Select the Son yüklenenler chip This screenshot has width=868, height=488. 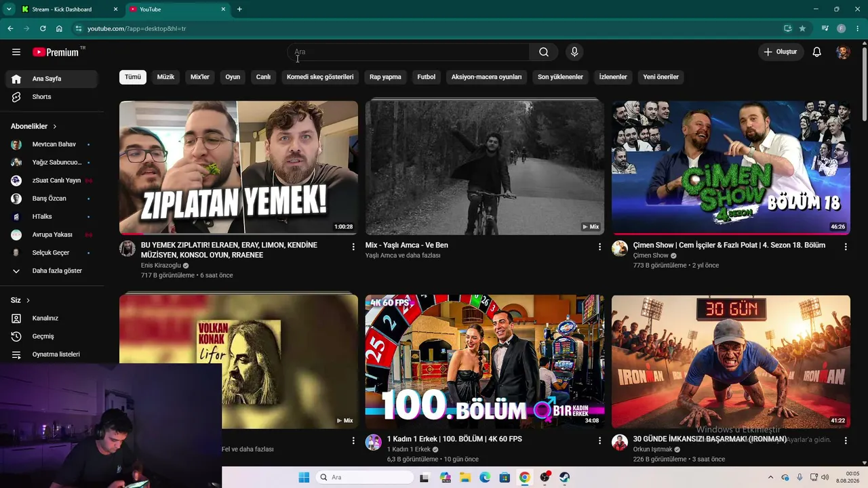tap(561, 77)
